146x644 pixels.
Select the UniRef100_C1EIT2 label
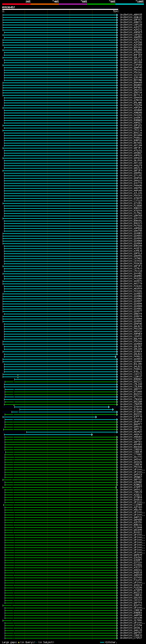pyautogui.click(x=131, y=374)
